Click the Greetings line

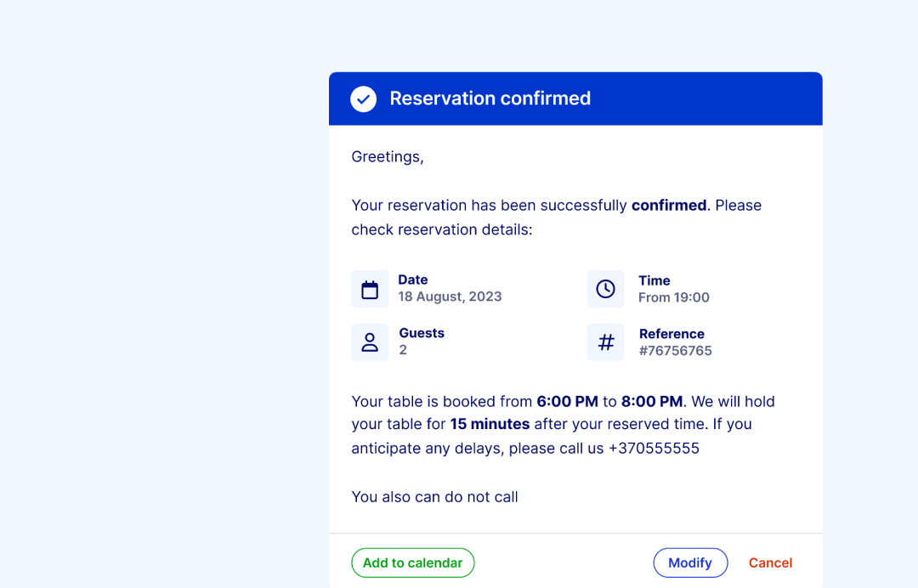tap(388, 157)
